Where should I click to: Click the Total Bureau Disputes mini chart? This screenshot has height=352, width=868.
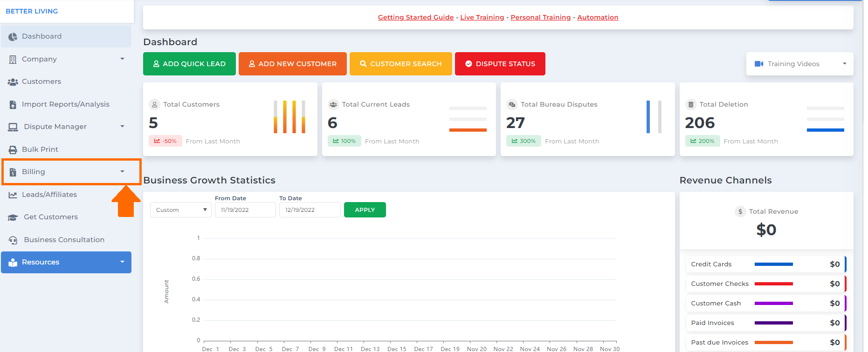point(654,117)
